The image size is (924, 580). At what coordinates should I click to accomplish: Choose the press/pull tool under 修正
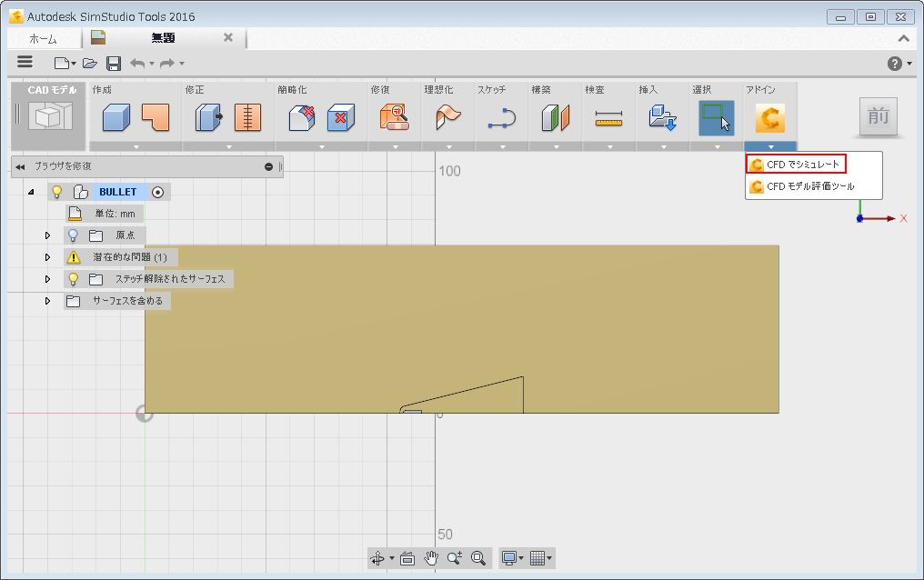click(208, 117)
